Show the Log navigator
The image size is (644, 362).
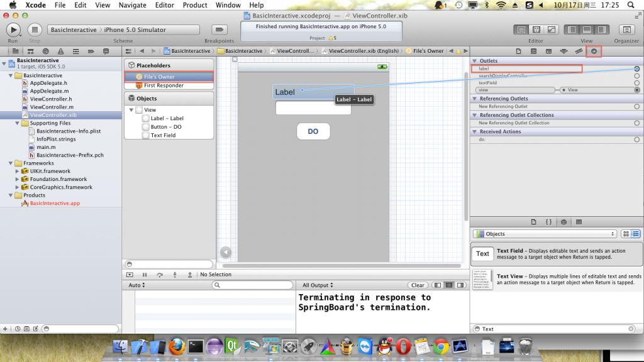106,52
